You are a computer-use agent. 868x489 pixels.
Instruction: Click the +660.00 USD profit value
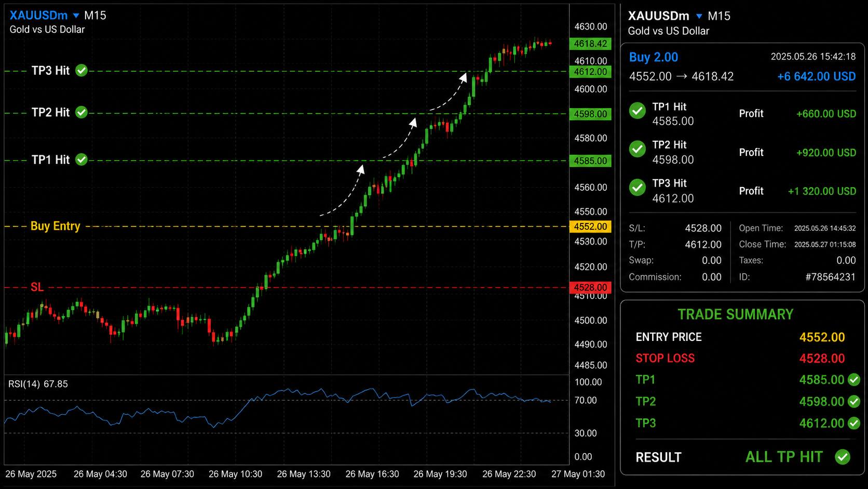point(826,114)
